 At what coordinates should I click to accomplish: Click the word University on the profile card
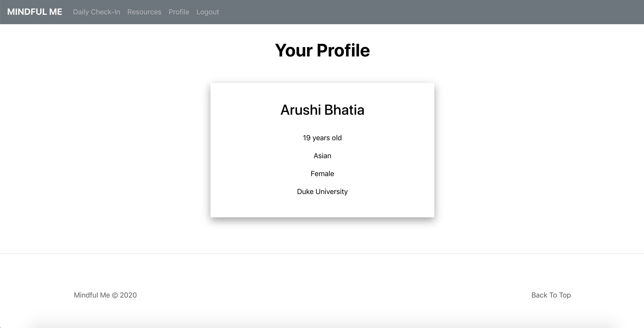point(331,191)
